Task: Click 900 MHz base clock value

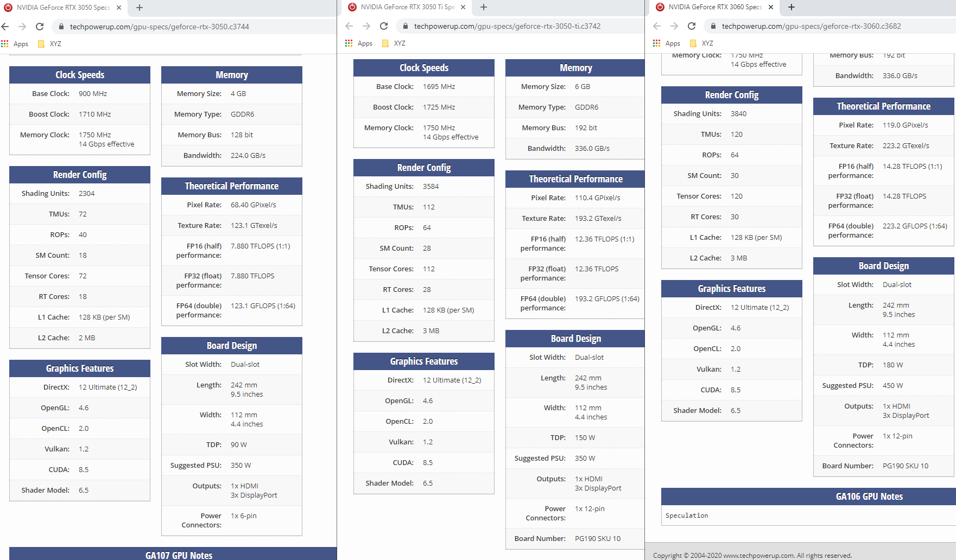Action: [93, 94]
